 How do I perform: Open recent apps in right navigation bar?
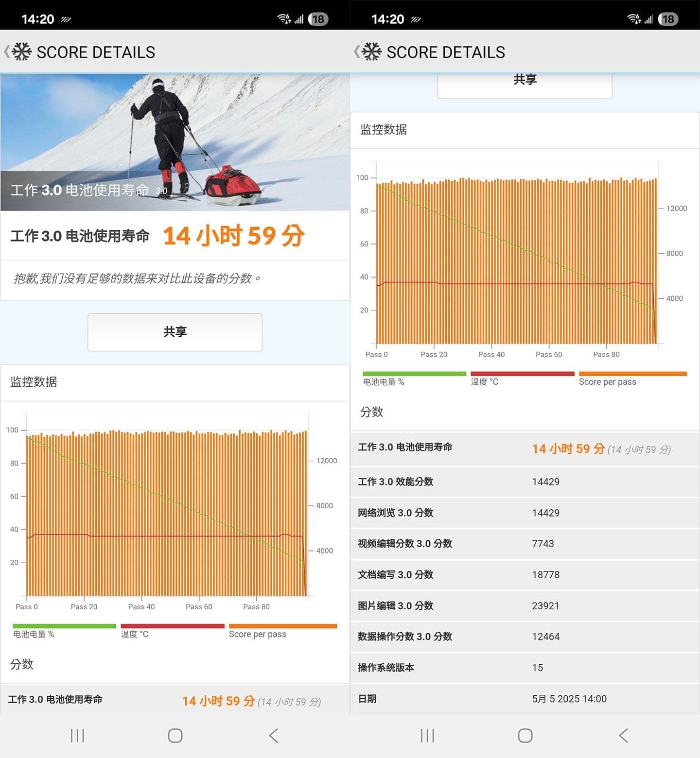point(428,736)
